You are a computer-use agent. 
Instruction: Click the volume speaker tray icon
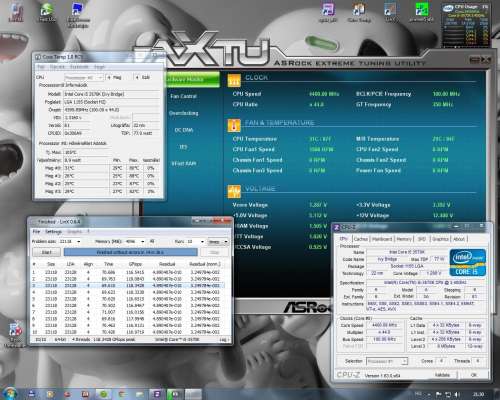pyautogui.click(x=458, y=395)
